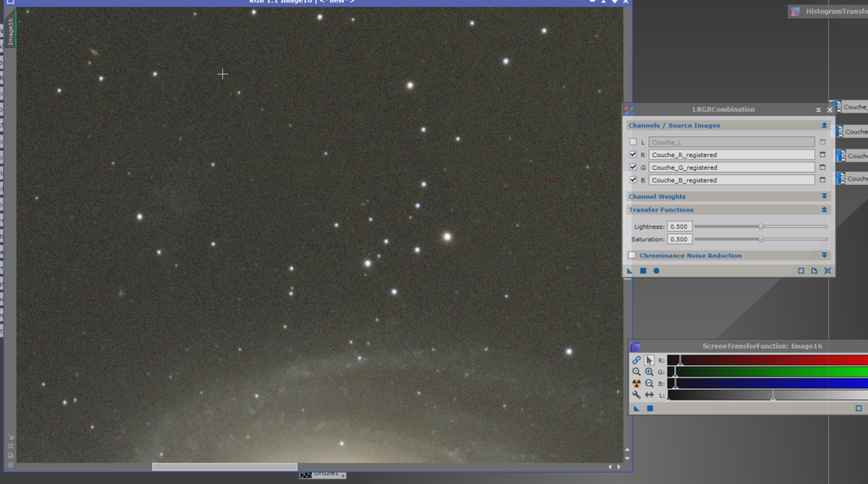The width and height of the screenshot is (868, 484).
Task: Click the Saturation slider handle
Action: click(761, 239)
